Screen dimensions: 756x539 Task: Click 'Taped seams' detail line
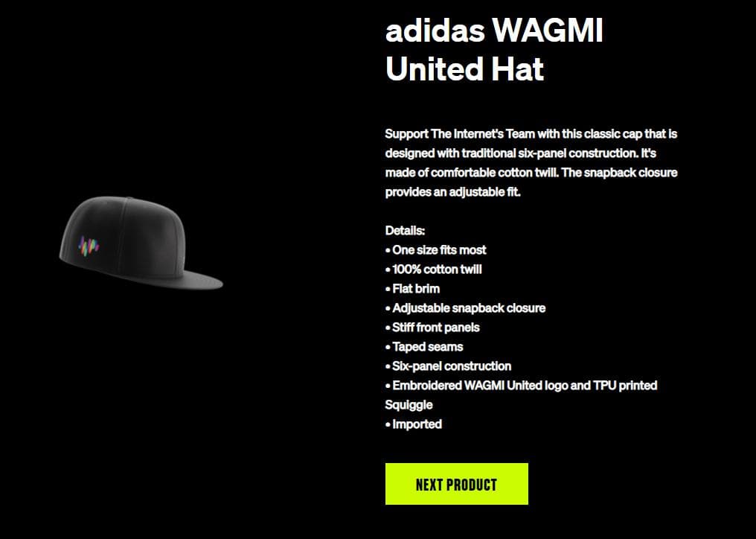pyautogui.click(x=424, y=346)
